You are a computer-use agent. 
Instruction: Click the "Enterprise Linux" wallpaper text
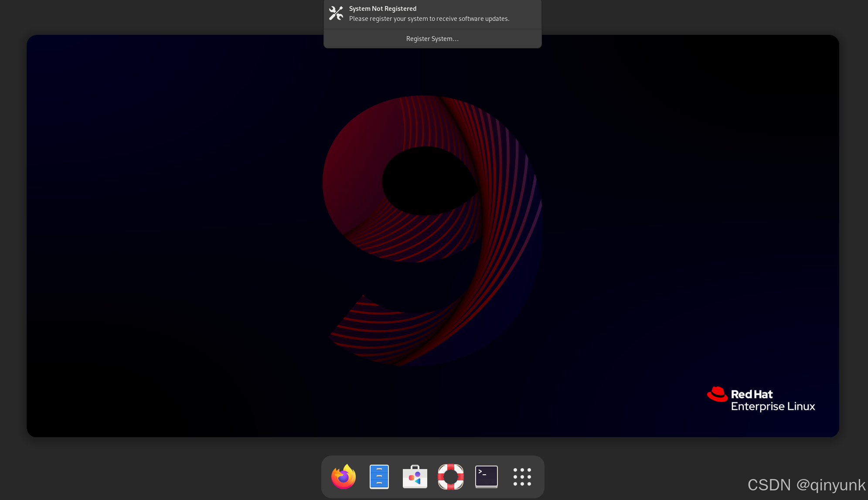(773, 407)
